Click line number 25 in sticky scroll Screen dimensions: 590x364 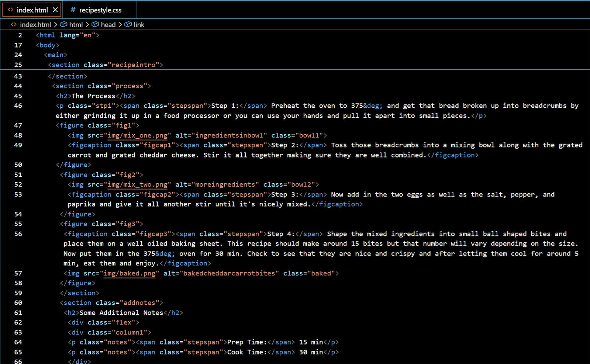coord(18,65)
